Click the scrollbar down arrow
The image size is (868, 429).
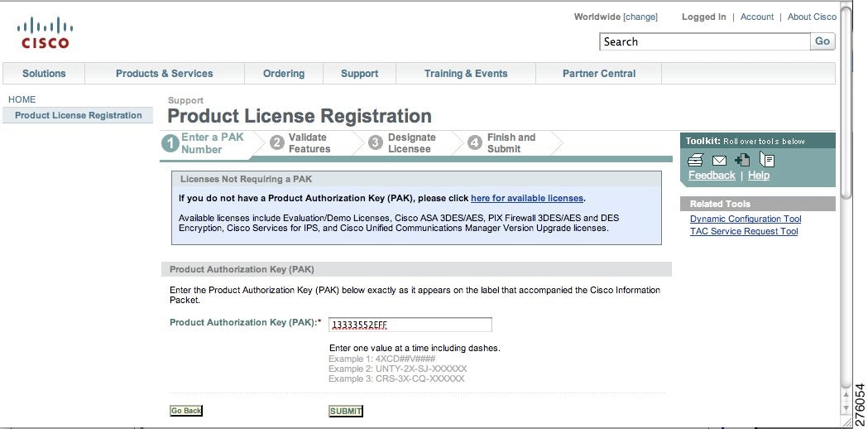(x=846, y=409)
